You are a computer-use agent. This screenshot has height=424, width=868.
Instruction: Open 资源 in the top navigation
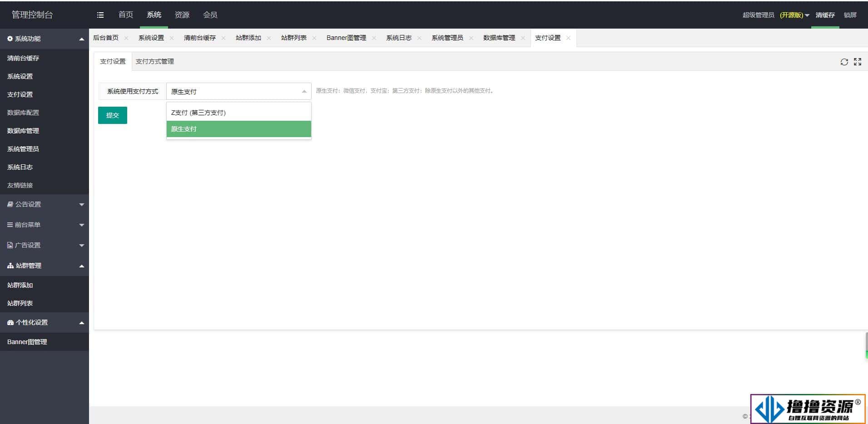[x=182, y=15]
